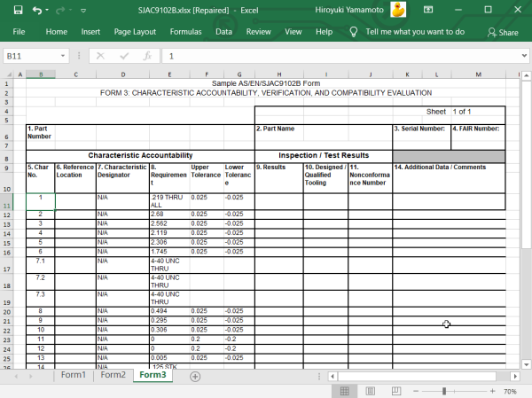Expand the formula bar
Screen dimensions: 532x398
coord(522,55)
